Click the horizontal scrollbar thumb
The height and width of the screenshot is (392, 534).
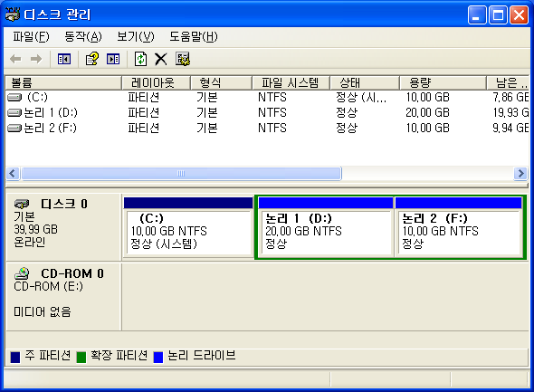coord(181,173)
